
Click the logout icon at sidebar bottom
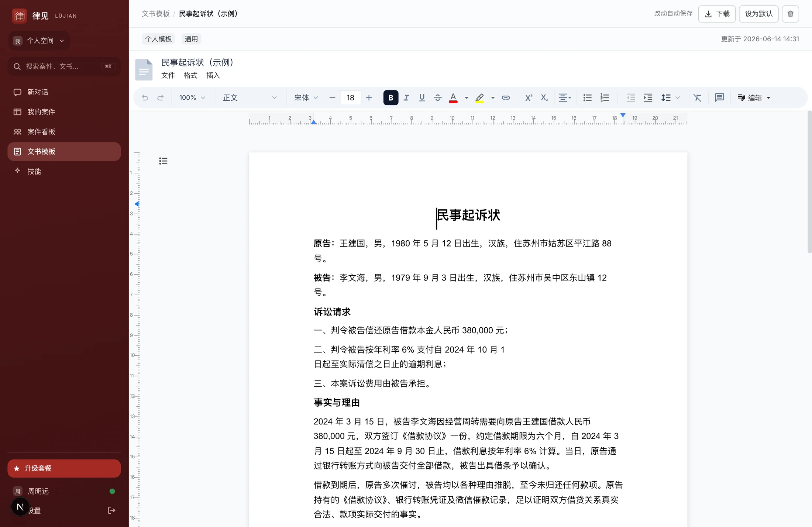[111, 510]
